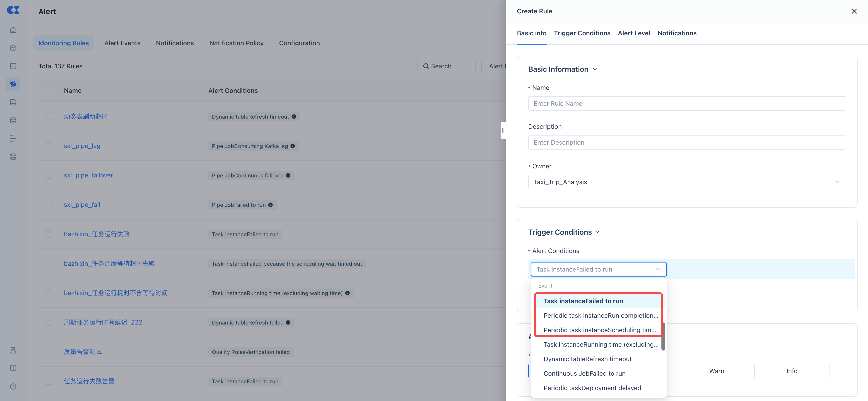This screenshot has height=401, width=868.
Task: Open the book documentation sidebar icon
Action: (x=13, y=368)
